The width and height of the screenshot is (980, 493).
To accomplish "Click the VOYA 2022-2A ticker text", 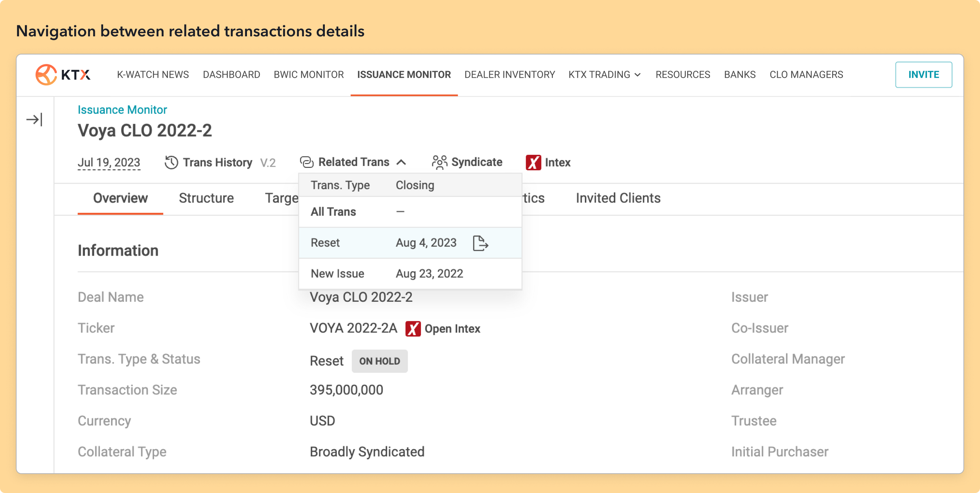I will [x=353, y=328].
